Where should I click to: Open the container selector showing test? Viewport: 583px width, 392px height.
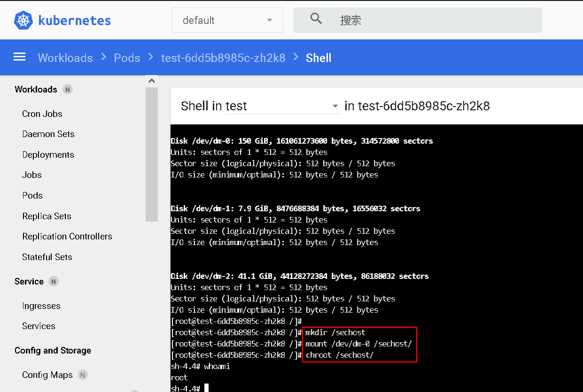tap(283, 106)
